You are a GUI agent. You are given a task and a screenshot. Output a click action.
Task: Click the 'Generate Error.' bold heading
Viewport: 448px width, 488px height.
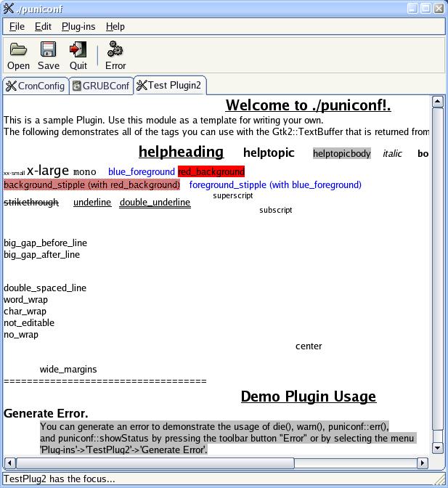pos(46,414)
